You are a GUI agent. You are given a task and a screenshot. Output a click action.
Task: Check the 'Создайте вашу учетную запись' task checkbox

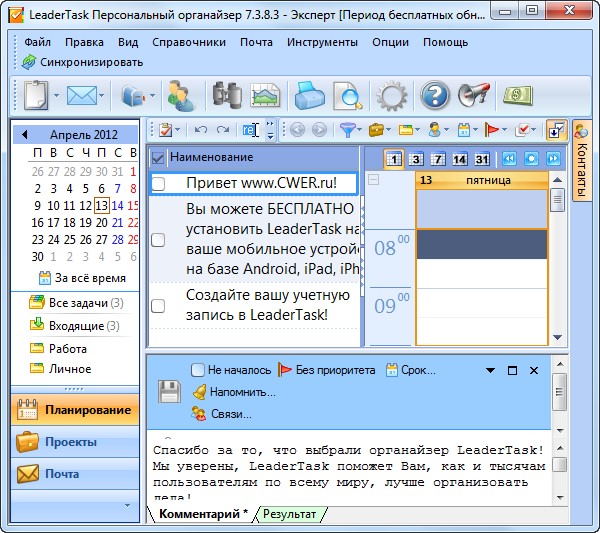click(158, 306)
